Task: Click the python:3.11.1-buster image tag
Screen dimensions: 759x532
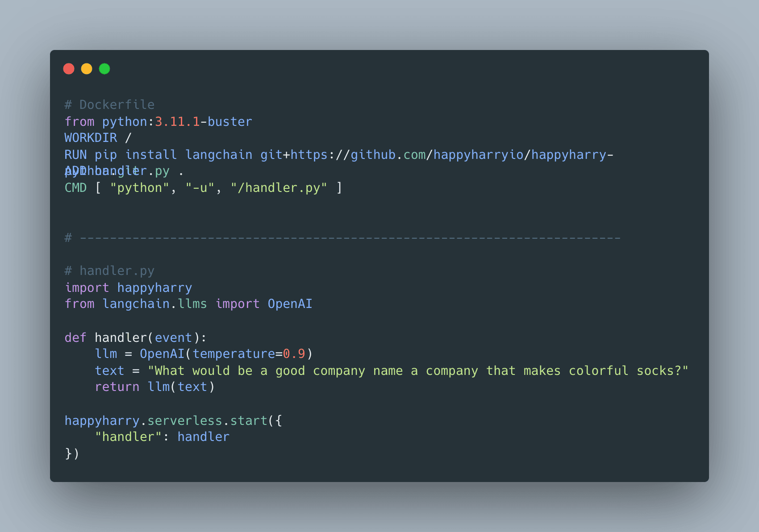Action: point(177,121)
